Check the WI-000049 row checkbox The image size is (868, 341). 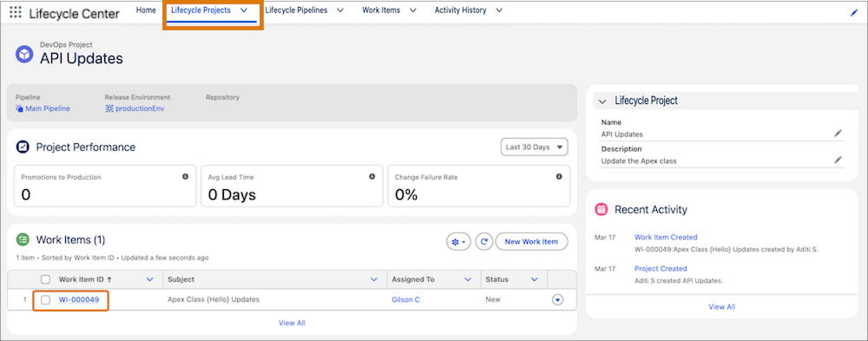pos(45,299)
